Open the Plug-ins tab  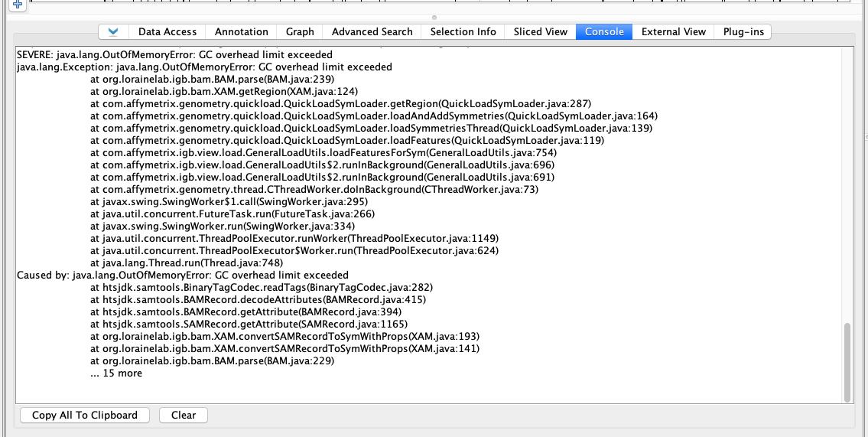point(743,31)
